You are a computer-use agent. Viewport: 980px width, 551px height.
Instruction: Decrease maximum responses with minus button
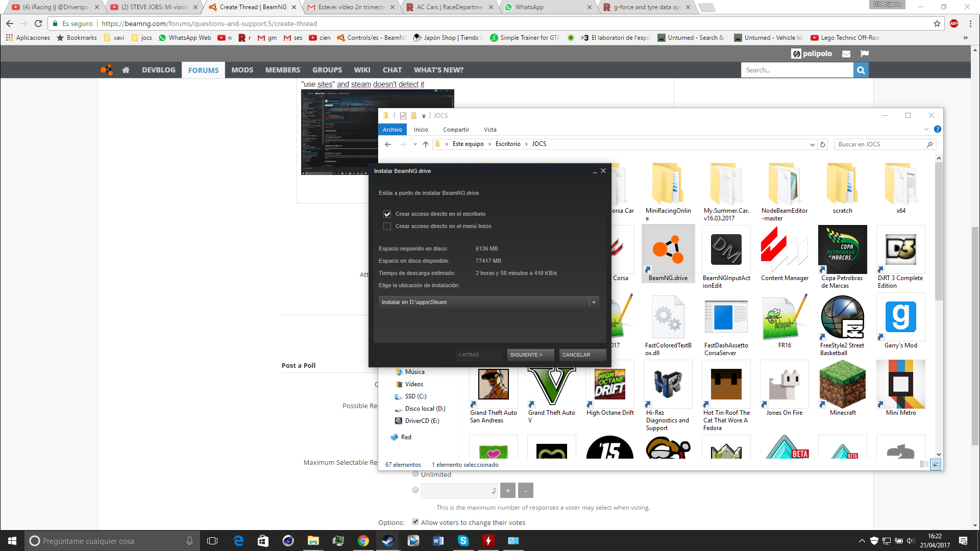[526, 491]
